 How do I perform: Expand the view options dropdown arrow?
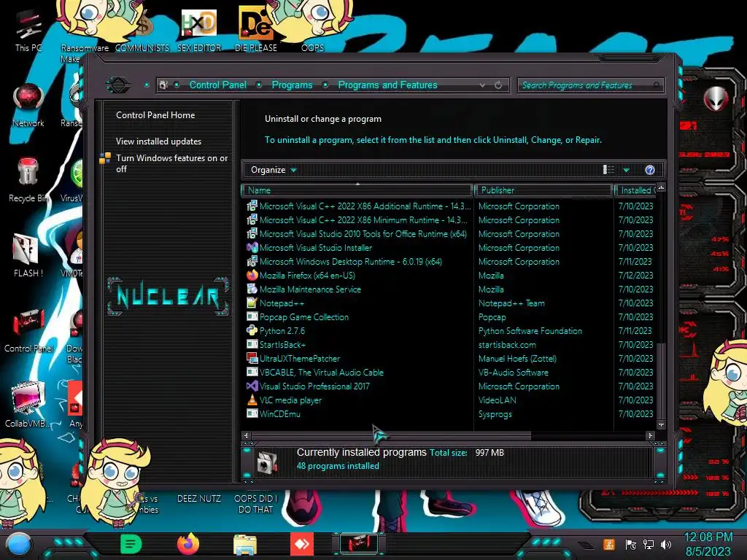click(627, 170)
